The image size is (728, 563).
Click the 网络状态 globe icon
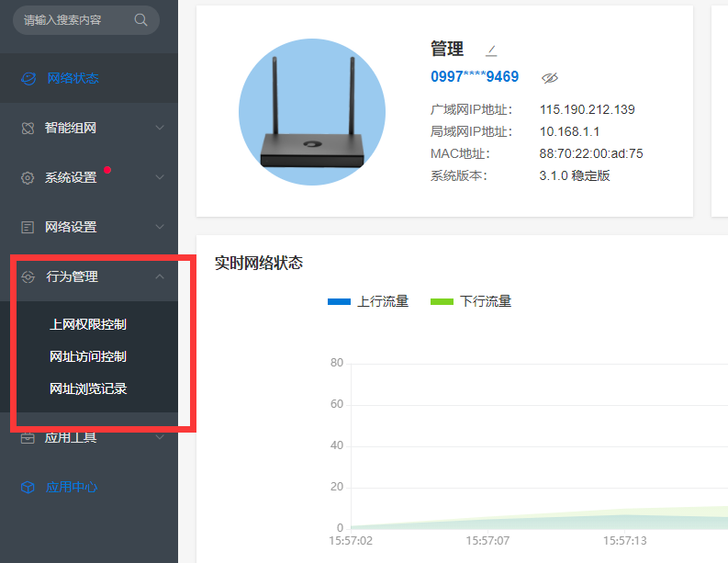(28, 78)
